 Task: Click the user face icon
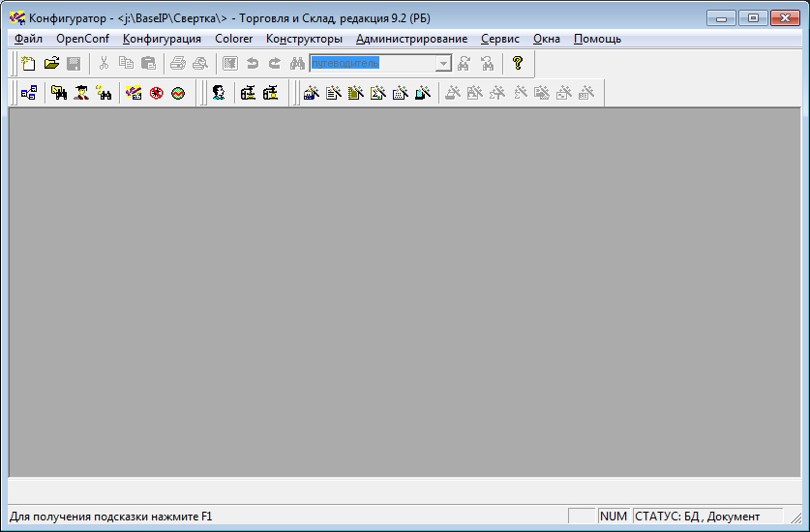click(x=219, y=93)
